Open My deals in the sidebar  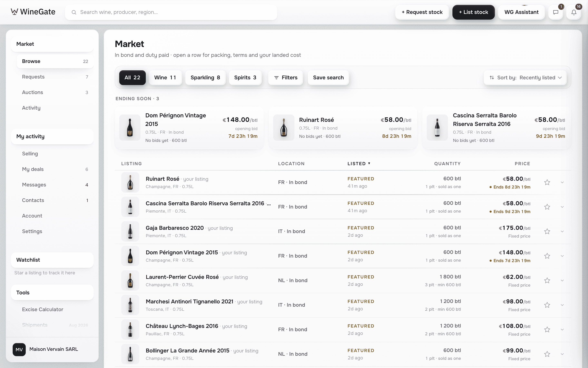click(x=55, y=169)
